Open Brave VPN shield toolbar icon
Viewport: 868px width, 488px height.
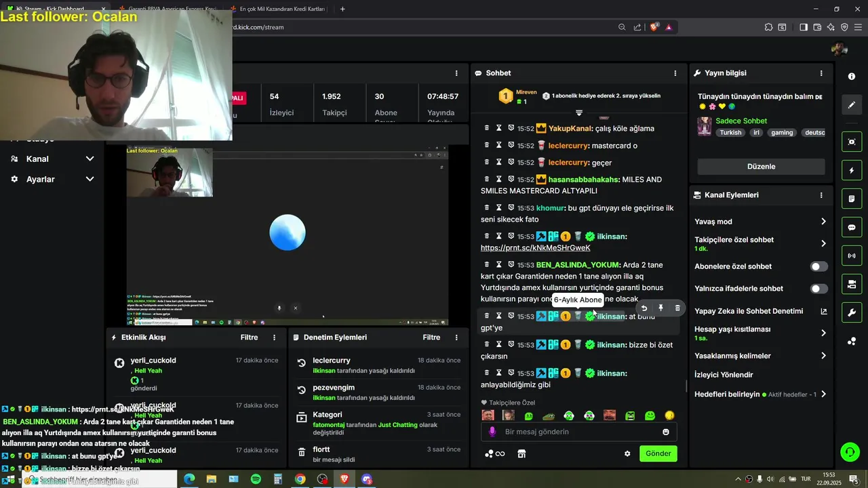click(844, 27)
